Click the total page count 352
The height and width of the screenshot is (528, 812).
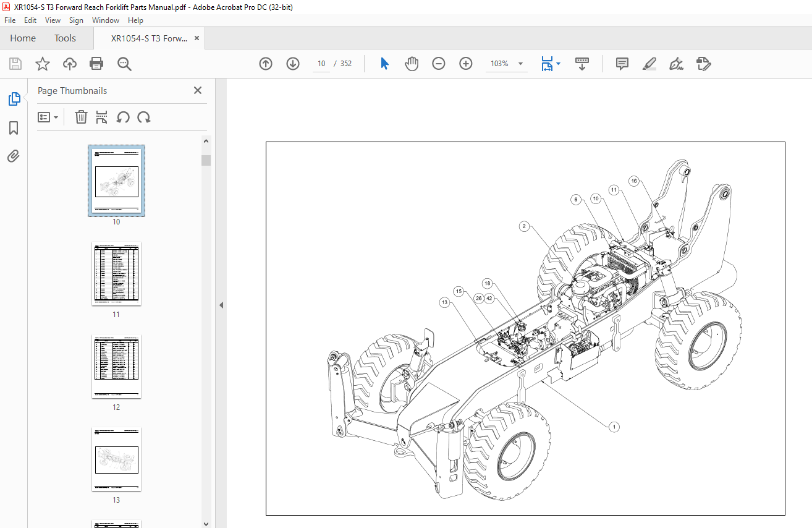(346, 64)
